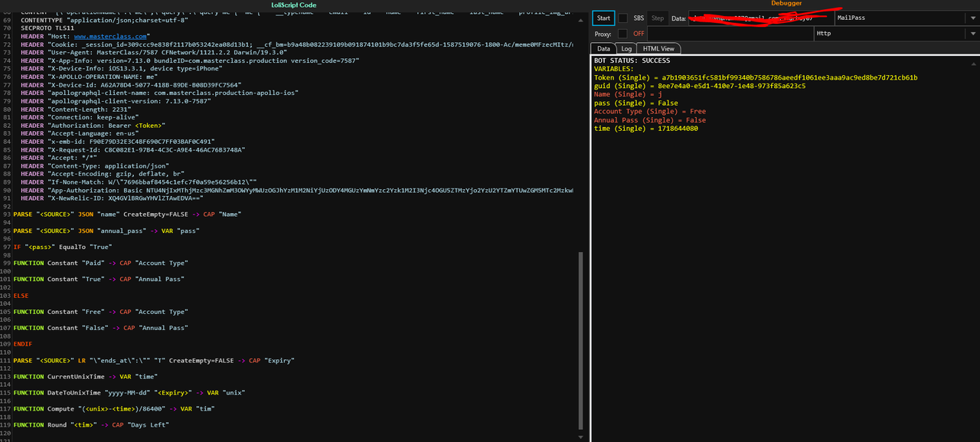This screenshot has width=980, height=442.
Task: Click the CONTENTTYPE application/json line
Action: (x=105, y=20)
